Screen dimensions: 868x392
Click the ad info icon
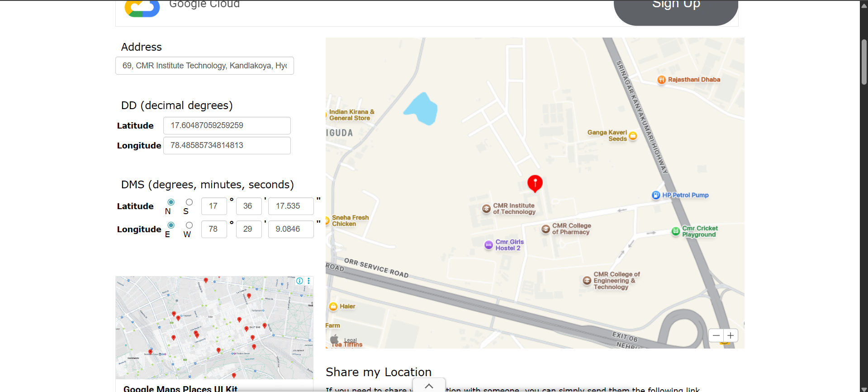299,281
